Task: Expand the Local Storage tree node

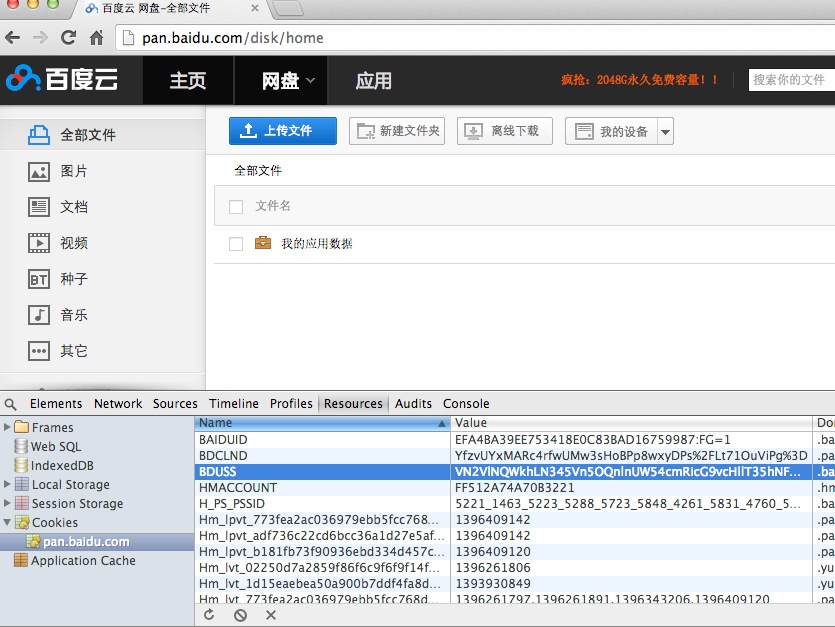Action: 7,484
